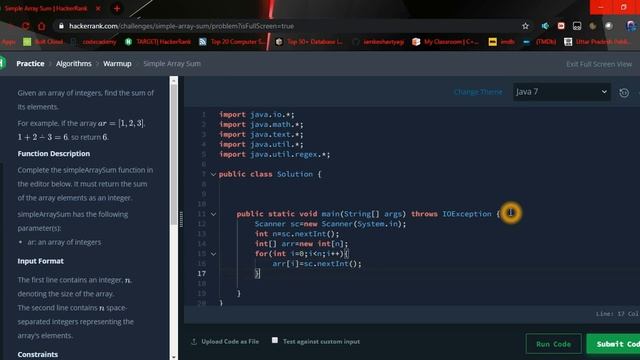
Task: Open the teal speaker extension icon
Action: (545, 26)
